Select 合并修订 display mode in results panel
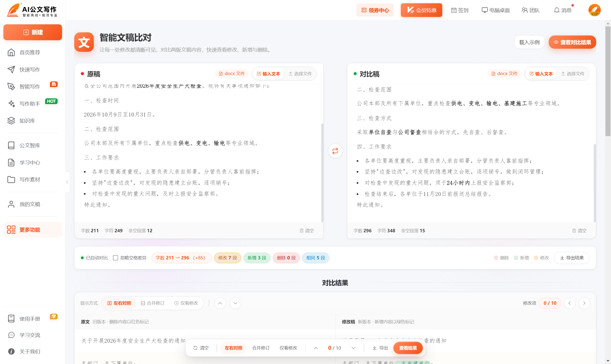Viewport: 611px width, 364px height. (x=153, y=303)
